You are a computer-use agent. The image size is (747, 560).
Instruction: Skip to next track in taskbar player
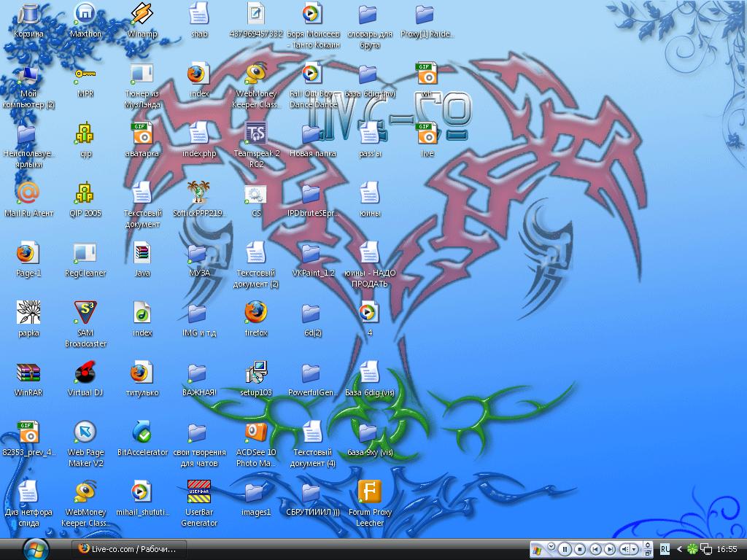(x=610, y=548)
